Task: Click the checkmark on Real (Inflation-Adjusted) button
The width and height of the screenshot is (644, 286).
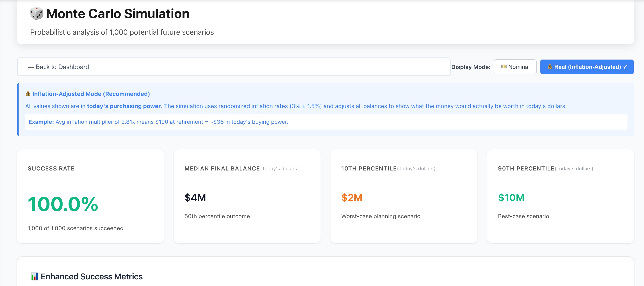Action: [625, 67]
